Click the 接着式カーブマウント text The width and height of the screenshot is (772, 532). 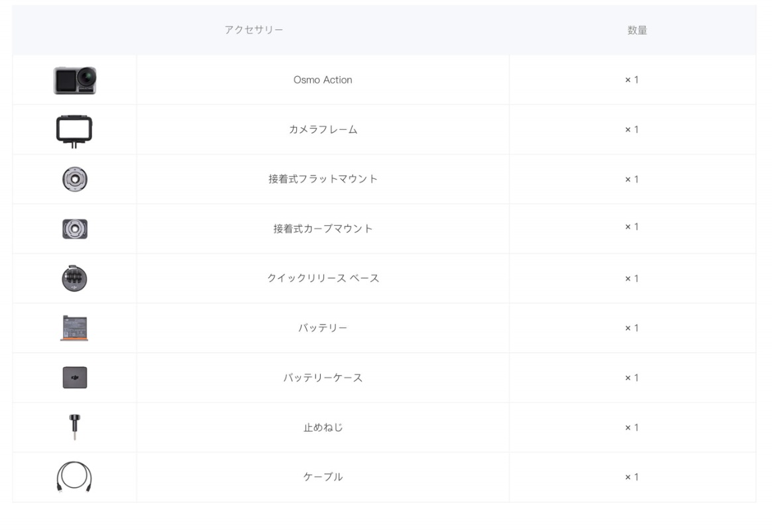click(x=323, y=229)
